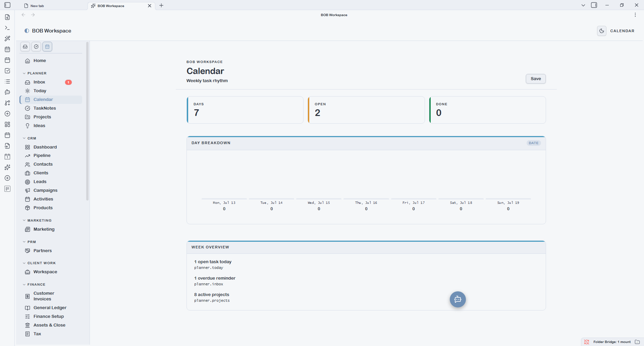This screenshot has width=644, height=346.
Task: Toggle the left sidebar panel
Action: pos(7,5)
